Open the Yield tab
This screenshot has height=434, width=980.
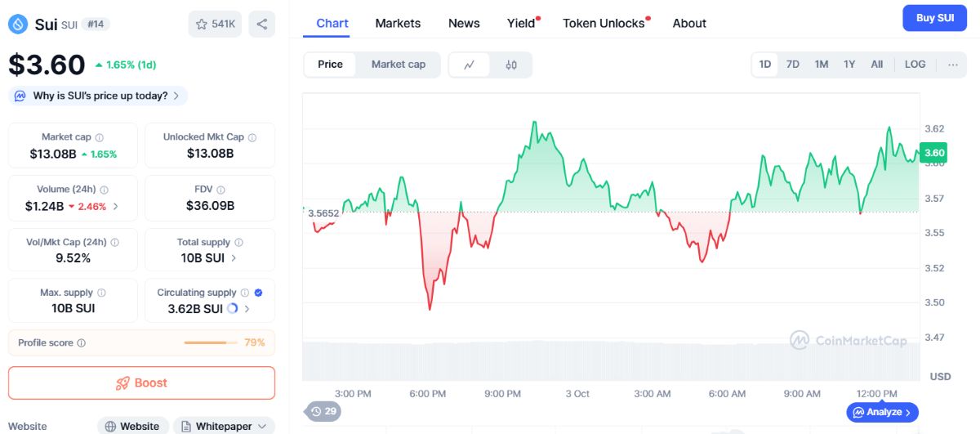pos(522,23)
